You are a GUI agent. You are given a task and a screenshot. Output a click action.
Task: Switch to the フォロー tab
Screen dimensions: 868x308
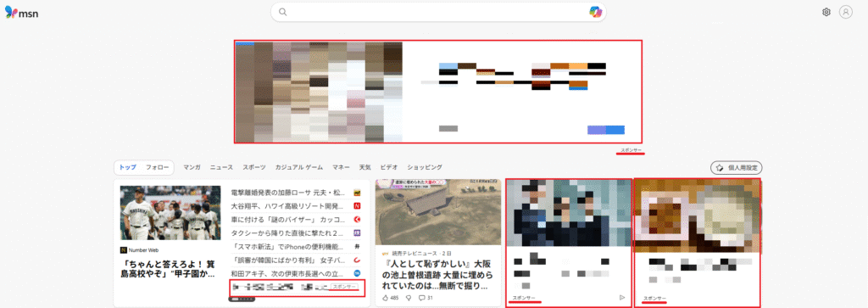pyautogui.click(x=157, y=167)
